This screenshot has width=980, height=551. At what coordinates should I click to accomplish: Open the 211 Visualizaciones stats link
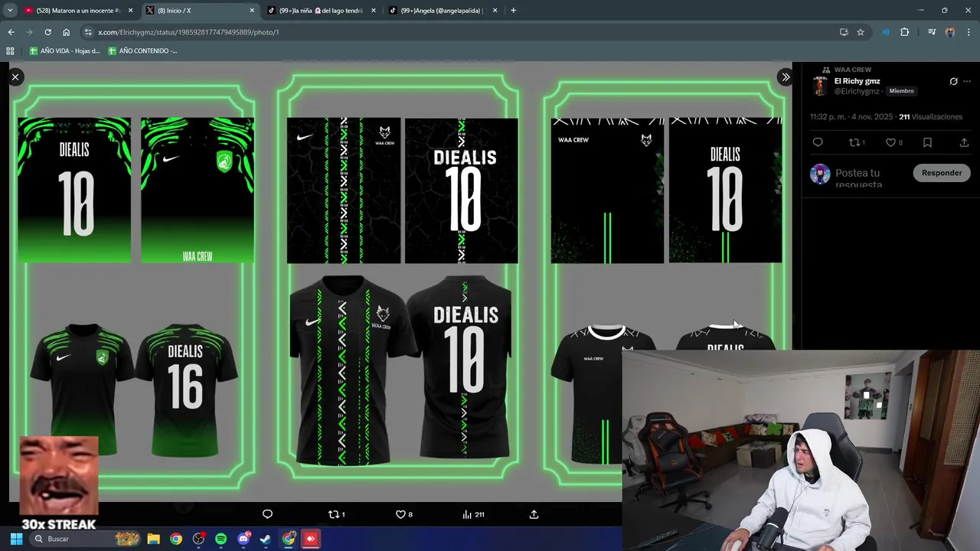click(x=930, y=117)
